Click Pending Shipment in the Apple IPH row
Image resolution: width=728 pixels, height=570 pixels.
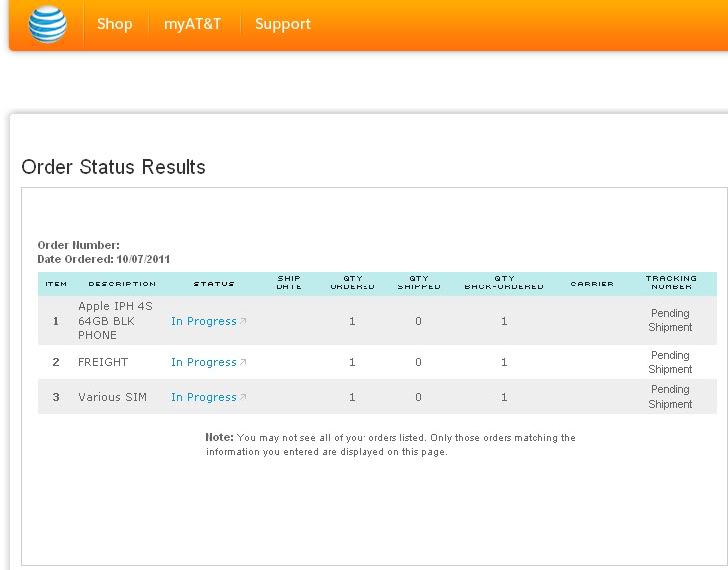click(670, 320)
